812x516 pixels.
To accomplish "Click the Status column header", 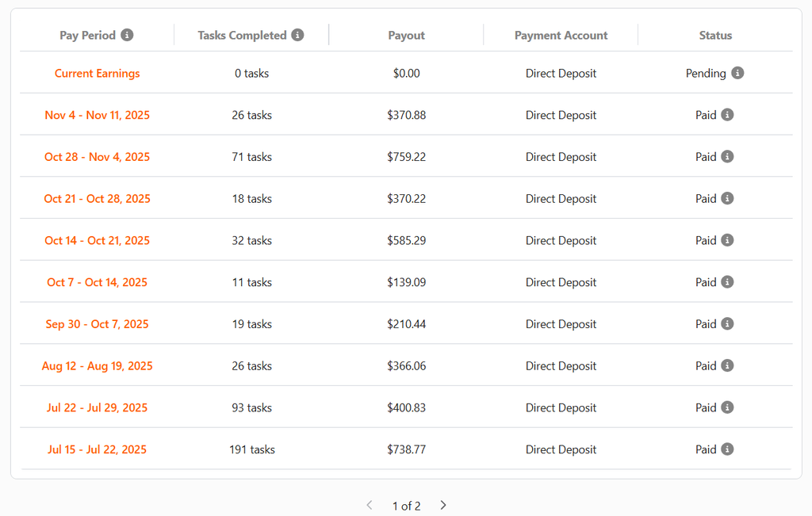I will [716, 35].
